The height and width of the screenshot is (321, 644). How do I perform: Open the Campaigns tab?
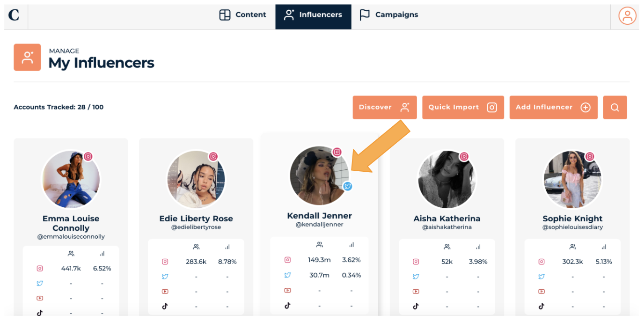click(388, 15)
